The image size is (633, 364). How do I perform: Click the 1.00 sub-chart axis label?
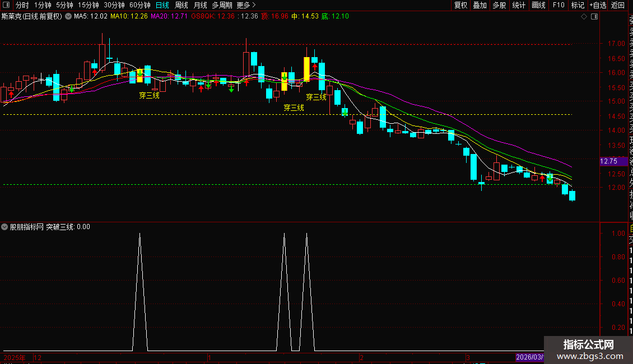(x=618, y=234)
